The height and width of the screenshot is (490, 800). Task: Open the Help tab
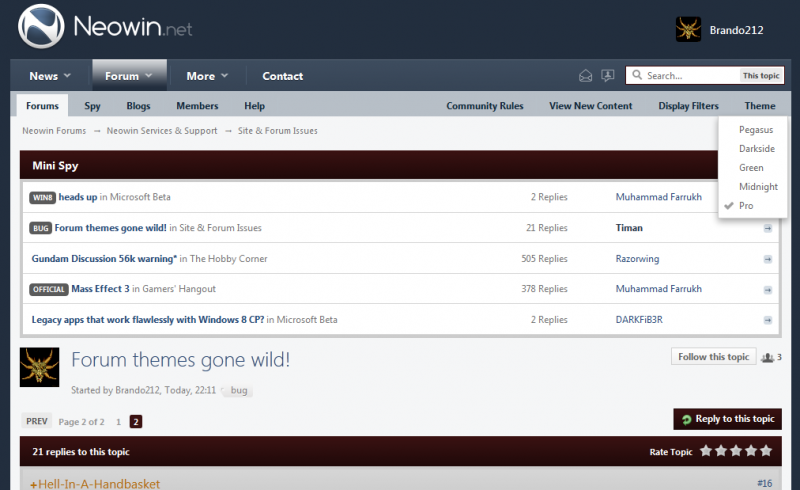(x=254, y=106)
